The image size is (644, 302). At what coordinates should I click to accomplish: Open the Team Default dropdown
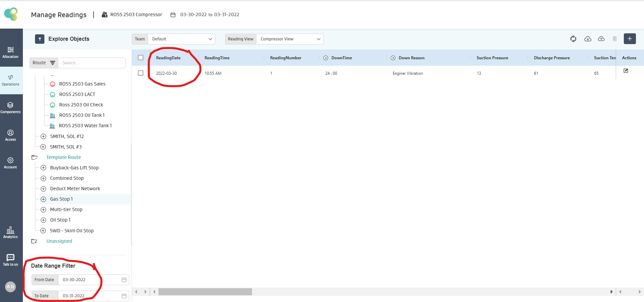pos(181,39)
